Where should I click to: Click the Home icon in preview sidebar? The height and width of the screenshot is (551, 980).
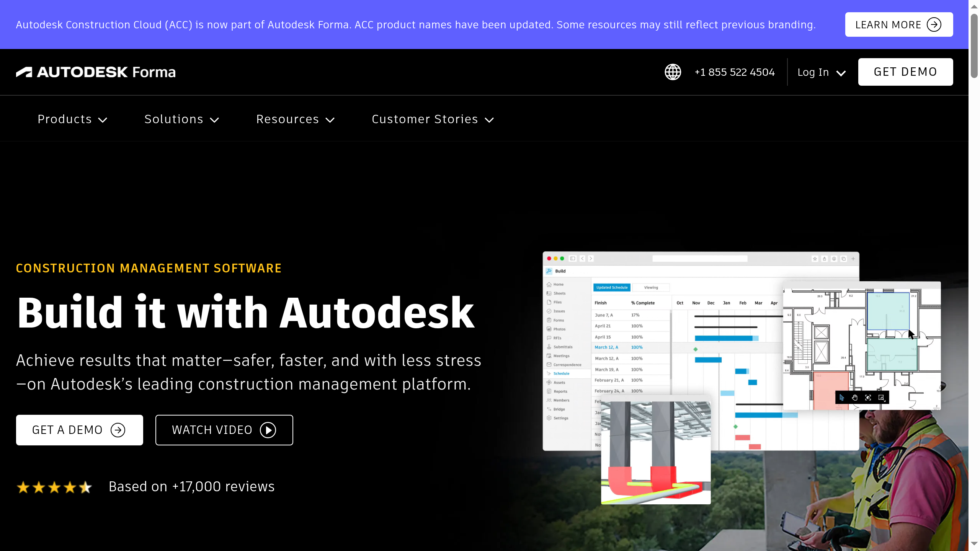(549, 284)
